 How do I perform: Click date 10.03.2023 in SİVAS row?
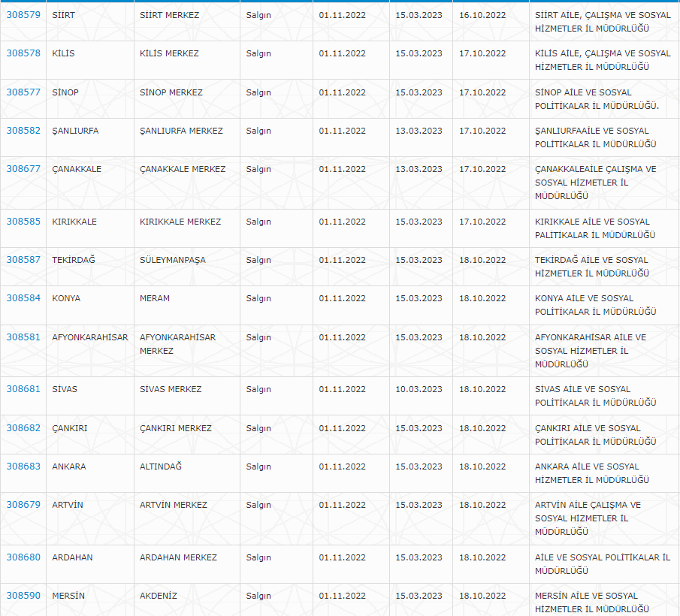(419, 389)
